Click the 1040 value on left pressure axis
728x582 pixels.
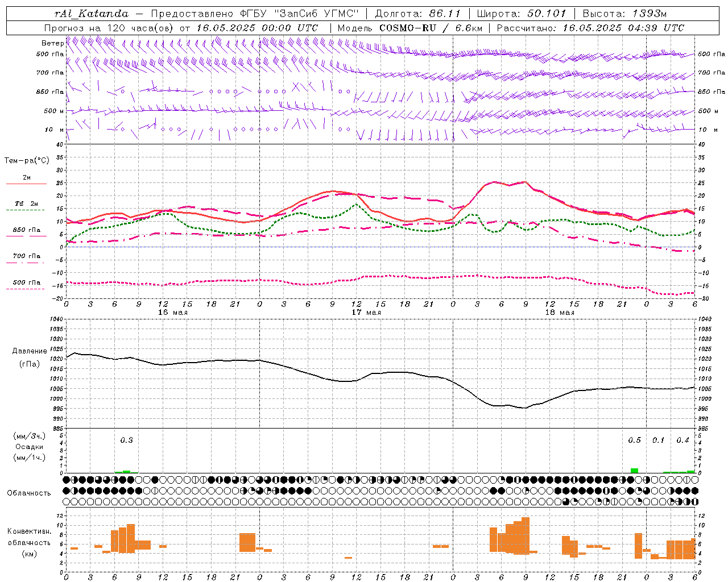click(56, 319)
